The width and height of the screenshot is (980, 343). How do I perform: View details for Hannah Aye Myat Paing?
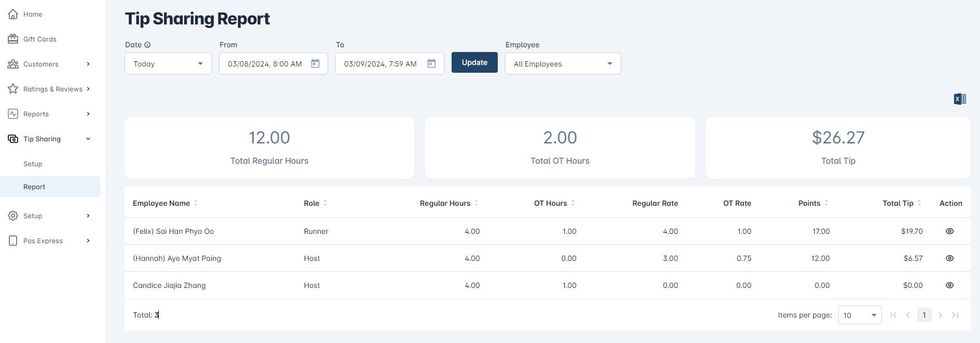[949, 258]
